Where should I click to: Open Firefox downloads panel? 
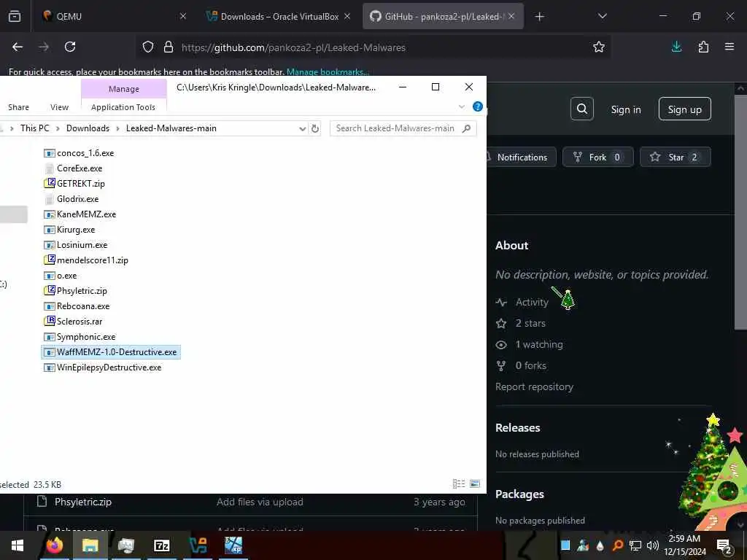point(676,47)
